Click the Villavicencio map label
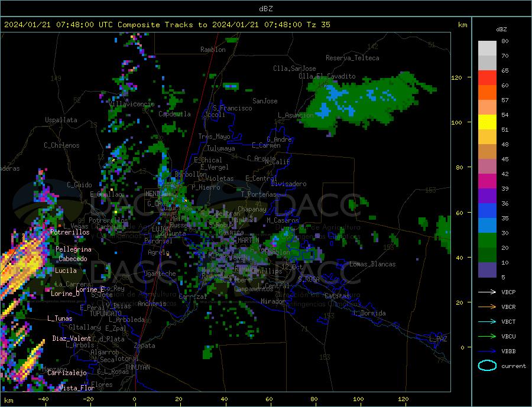Image resolution: width=532 pixels, height=407 pixels. click(x=132, y=104)
